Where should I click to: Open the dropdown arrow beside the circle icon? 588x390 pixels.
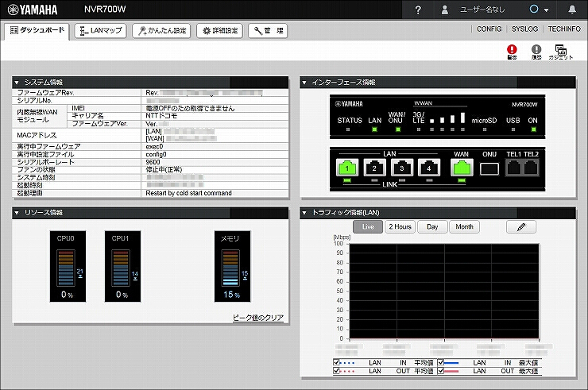547,10
